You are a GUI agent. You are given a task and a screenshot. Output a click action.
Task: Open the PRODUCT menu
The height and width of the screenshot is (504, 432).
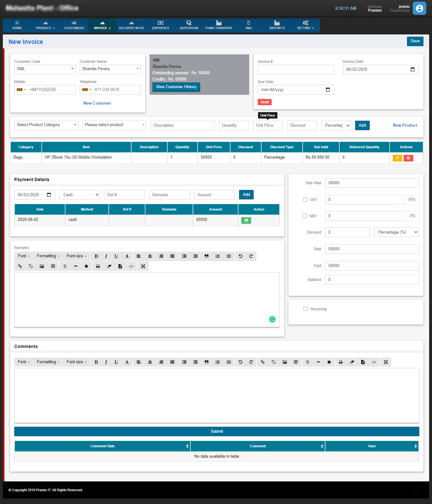[x=46, y=26]
